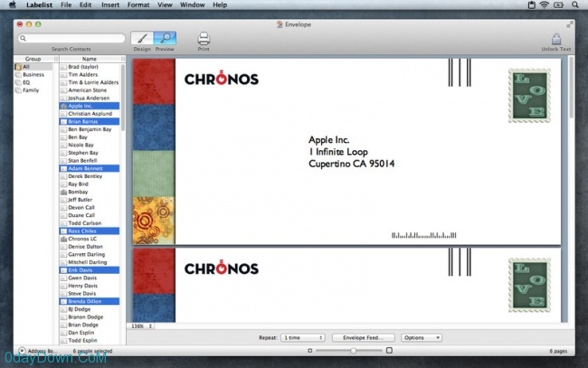Click the Wi-Fi status icon
The image size is (588, 368).
[x=544, y=5]
